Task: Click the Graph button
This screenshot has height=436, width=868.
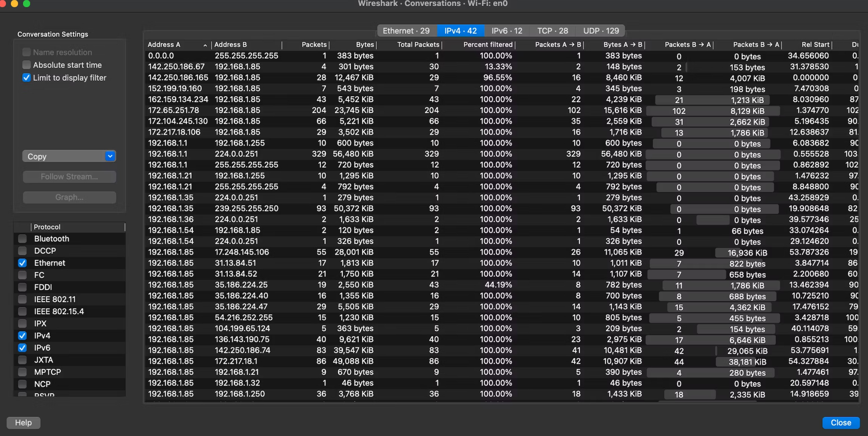Action: (69, 197)
